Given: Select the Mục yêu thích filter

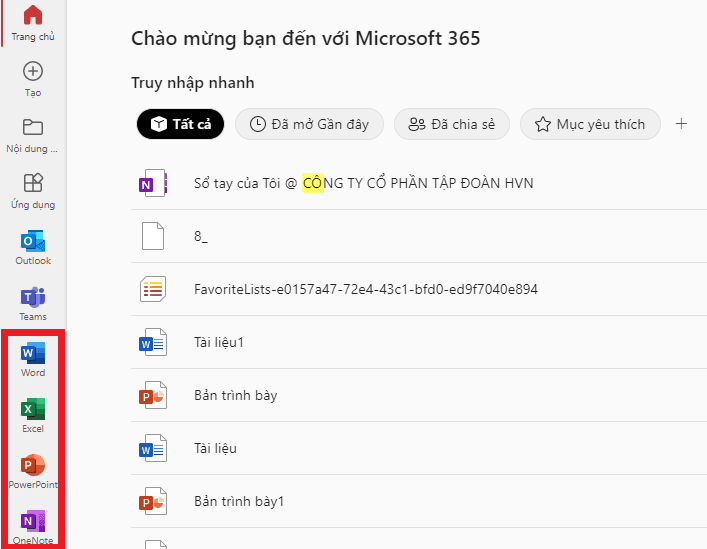Looking at the screenshot, I should 590,124.
